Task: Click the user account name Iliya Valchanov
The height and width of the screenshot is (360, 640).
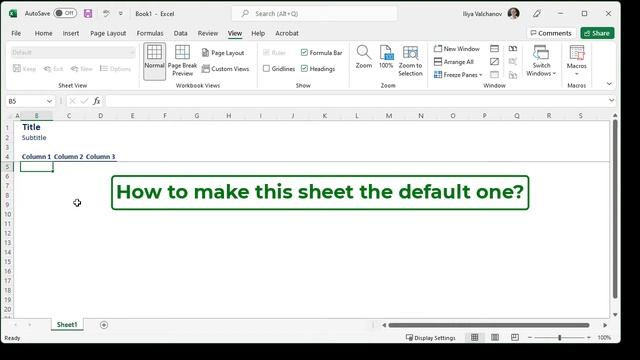Action: point(482,13)
